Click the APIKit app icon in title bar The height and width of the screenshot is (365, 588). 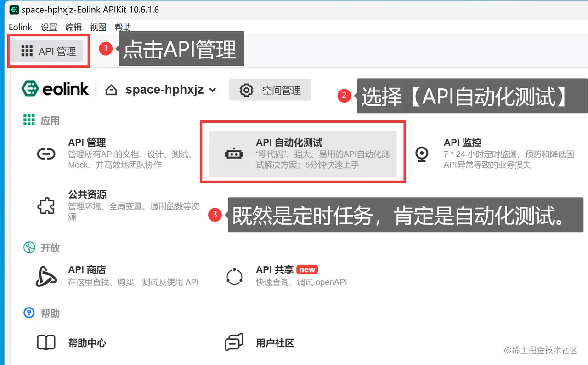[14, 10]
